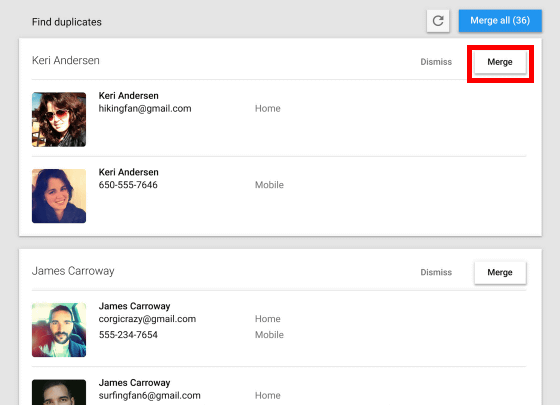Screen dimensions: 560x405
Task: Open Keri Andersen photo with sunglasses
Action: click(x=59, y=119)
